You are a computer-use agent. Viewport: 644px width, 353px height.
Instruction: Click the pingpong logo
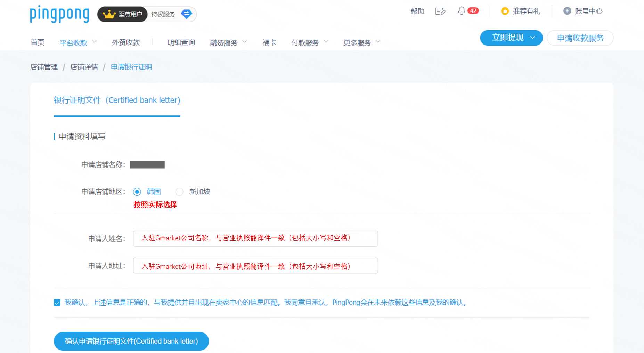(59, 14)
